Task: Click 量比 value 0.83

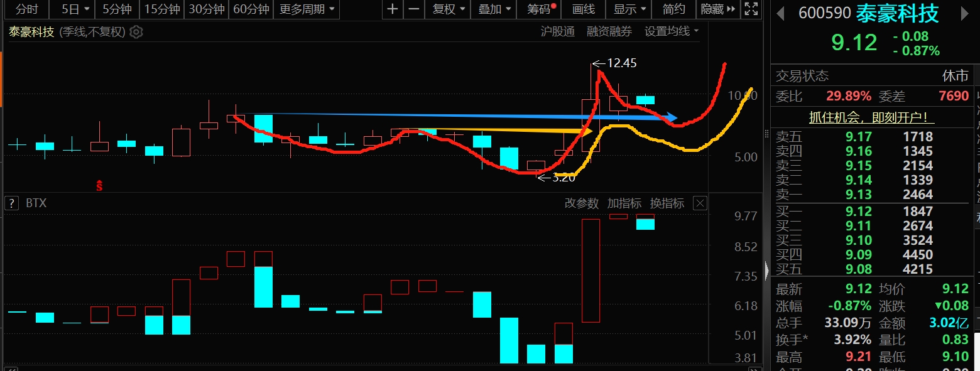Action: tap(955, 340)
